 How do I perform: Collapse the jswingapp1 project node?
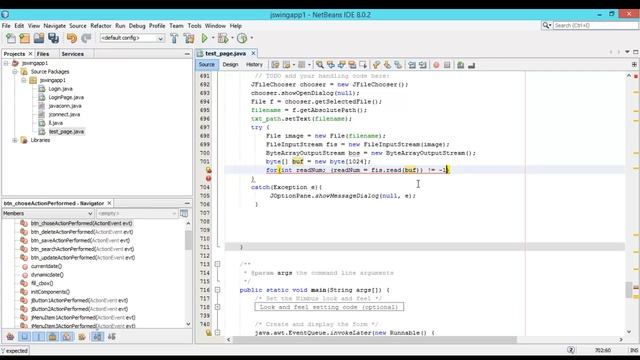pyautogui.click(x=6, y=63)
